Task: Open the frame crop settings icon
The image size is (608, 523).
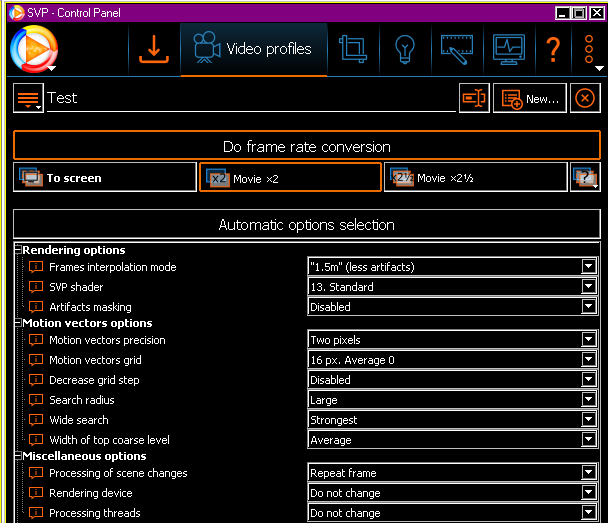Action: tap(352, 49)
